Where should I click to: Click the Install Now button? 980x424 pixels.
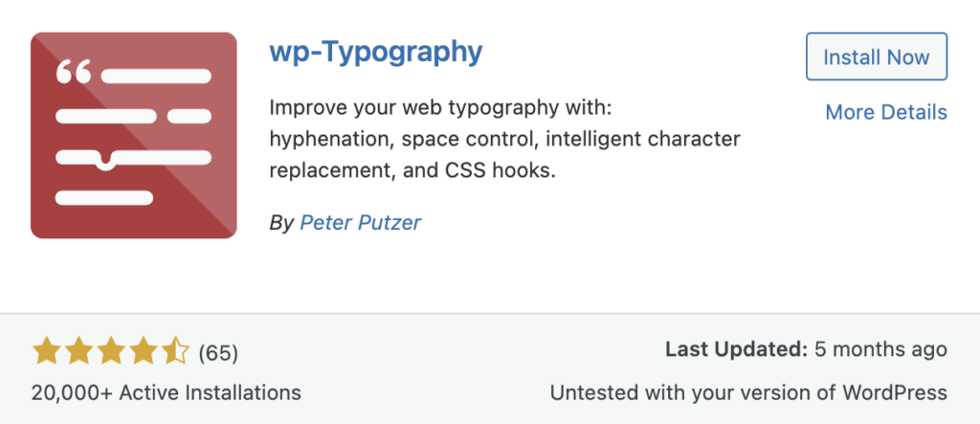(x=876, y=56)
